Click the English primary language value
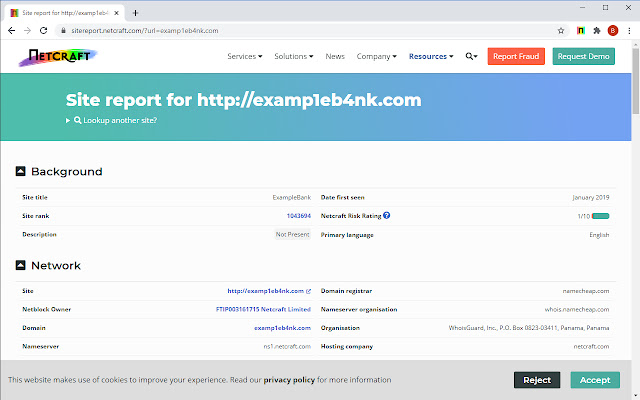Viewport: 640px width, 400px height. point(599,235)
